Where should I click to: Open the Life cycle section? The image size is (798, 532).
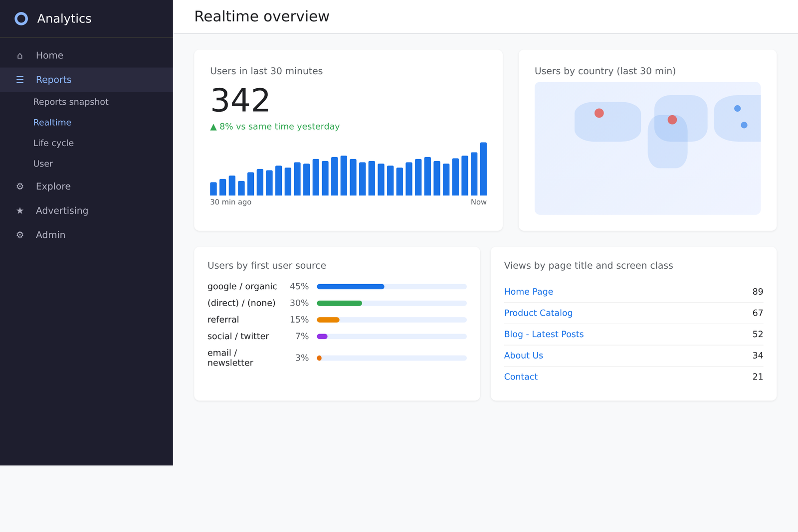point(53,143)
